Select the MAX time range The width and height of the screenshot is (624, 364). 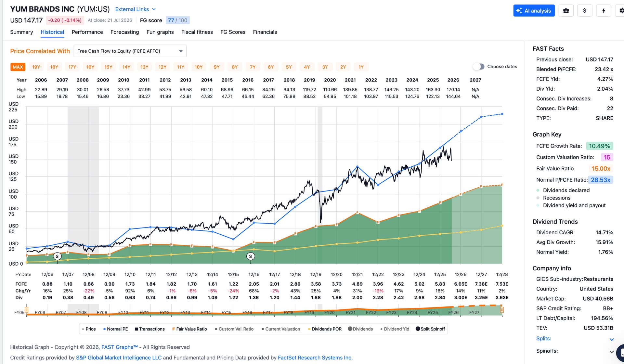click(x=18, y=67)
